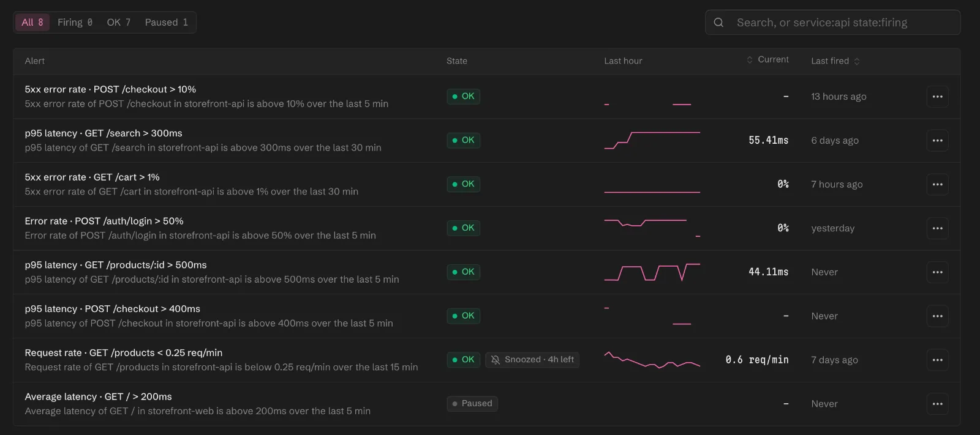Open 5xx error rate · POST /checkout > 10% alert

pos(110,89)
